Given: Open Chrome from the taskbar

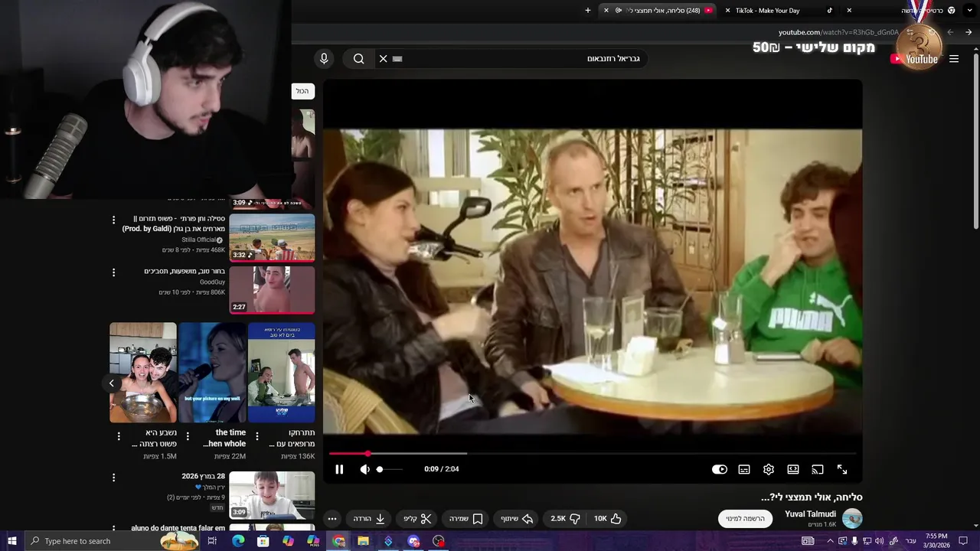Looking at the screenshot, I should pyautogui.click(x=338, y=541).
